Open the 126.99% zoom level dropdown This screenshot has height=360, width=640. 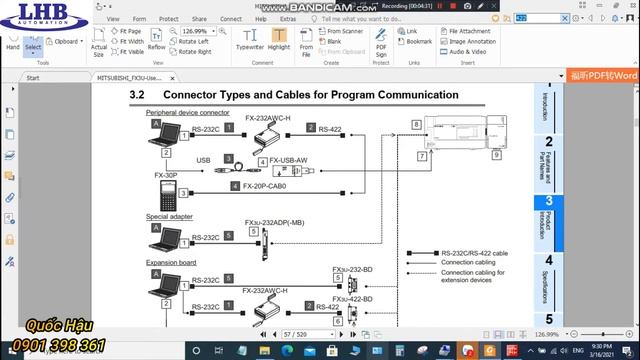coord(213,31)
